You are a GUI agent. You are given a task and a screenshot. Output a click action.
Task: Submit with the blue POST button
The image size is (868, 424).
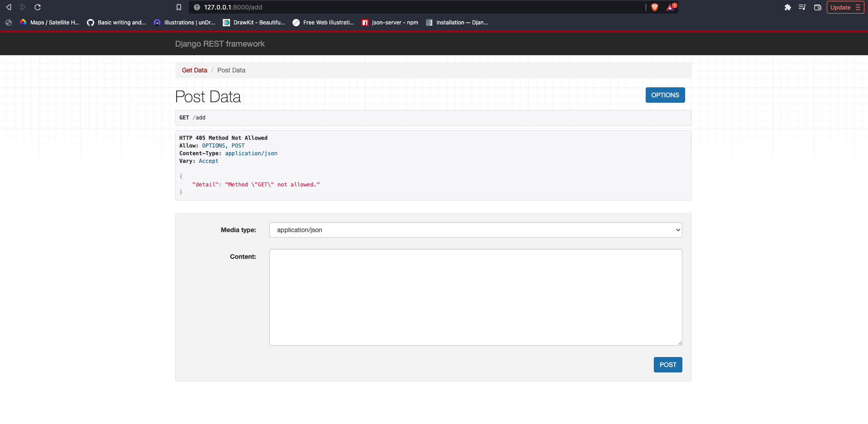[x=668, y=365]
